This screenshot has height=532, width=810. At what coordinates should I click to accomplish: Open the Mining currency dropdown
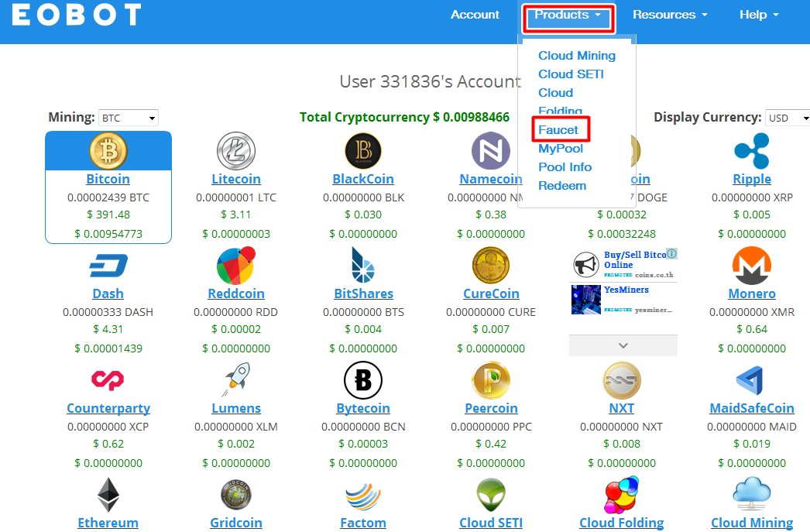[129, 118]
